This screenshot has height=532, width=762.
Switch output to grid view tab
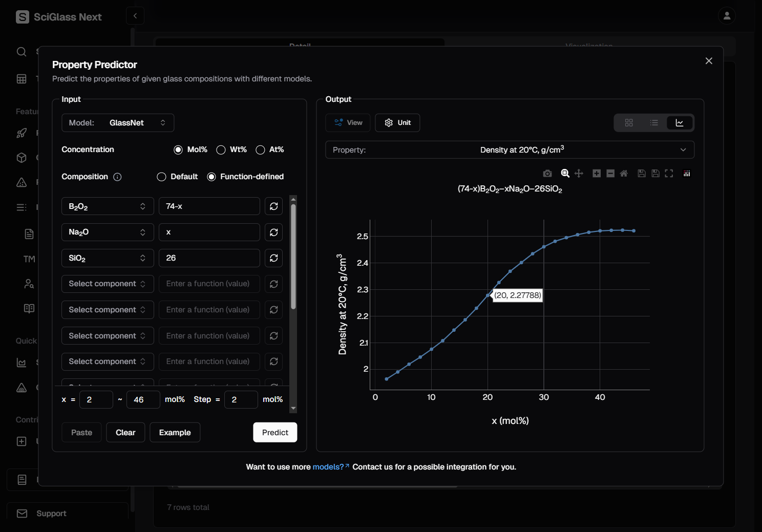pos(629,123)
